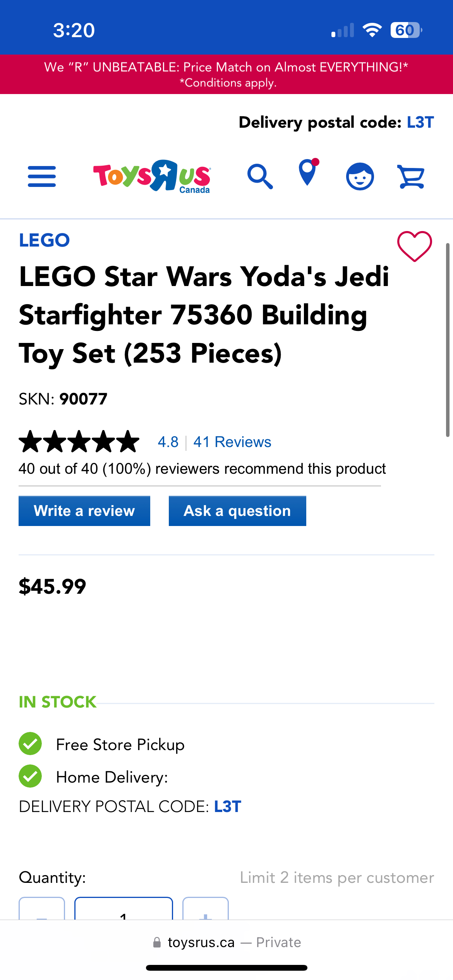Tap the five-star rating display
The image size is (453, 980).
[79, 442]
